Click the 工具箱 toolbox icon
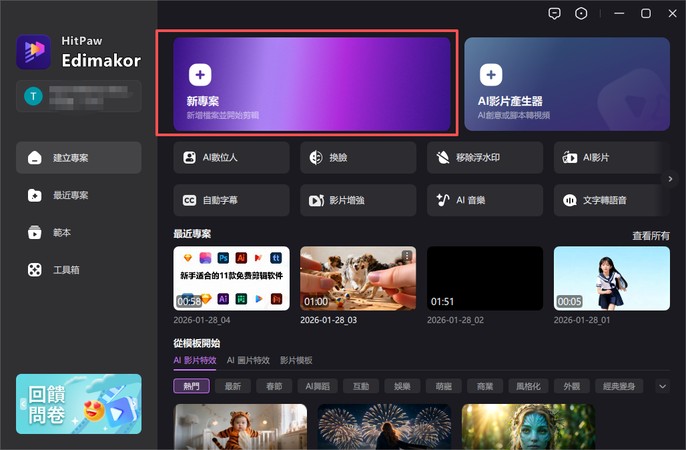The image size is (686, 450). tap(35, 270)
